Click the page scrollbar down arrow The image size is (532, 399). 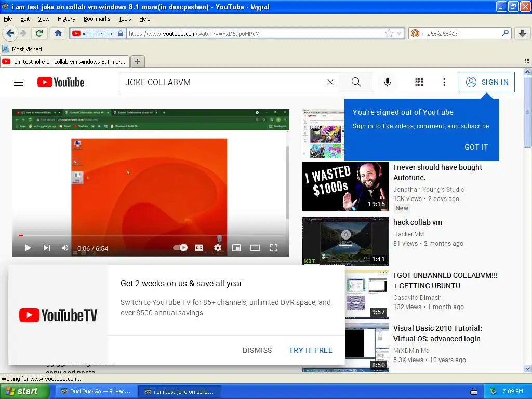[527, 368]
